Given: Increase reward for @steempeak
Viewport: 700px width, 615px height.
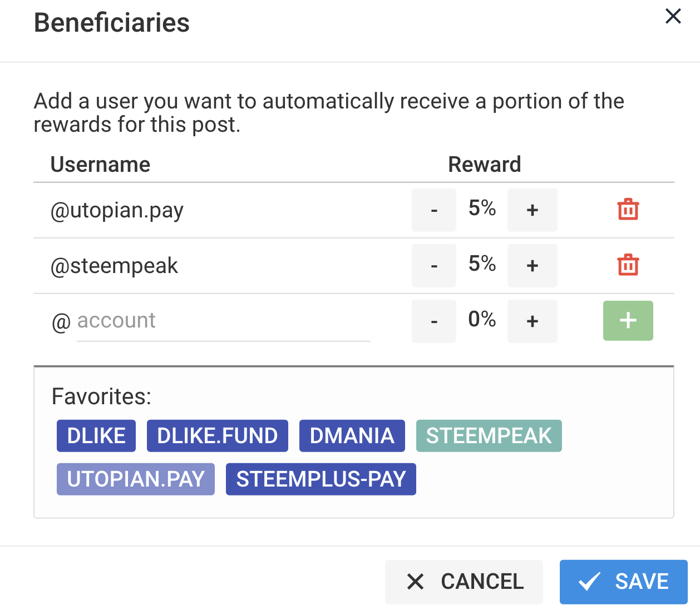Looking at the screenshot, I should (532, 265).
